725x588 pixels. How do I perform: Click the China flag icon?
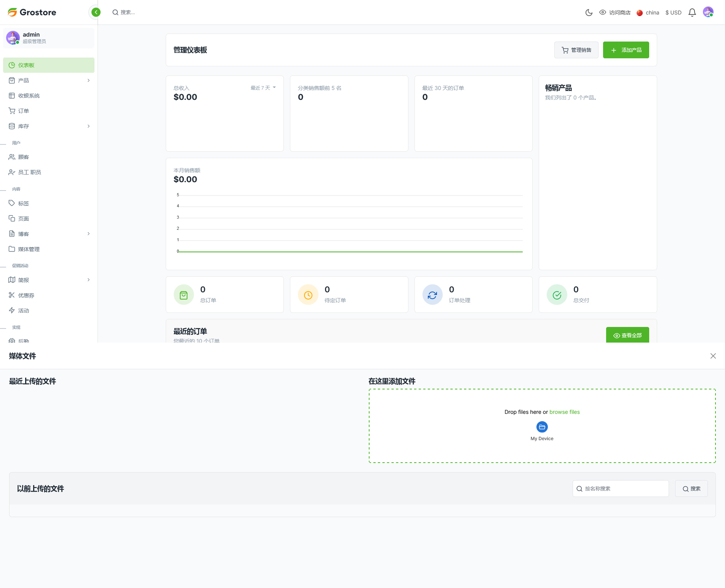pos(640,13)
